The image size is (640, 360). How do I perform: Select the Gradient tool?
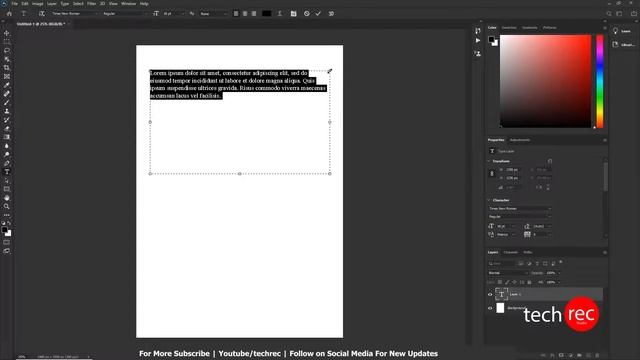(7, 137)
